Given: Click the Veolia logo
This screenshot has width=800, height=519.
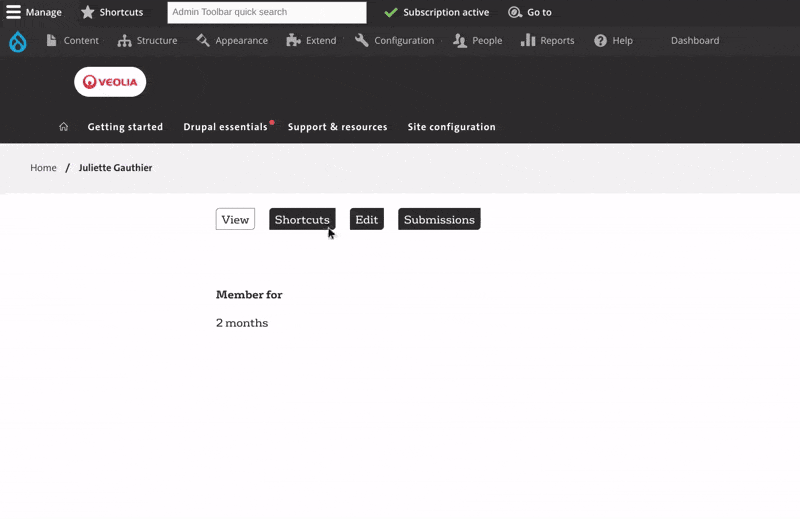Looking at the screenshot, I should pyautogui.click(x=110, y=82).
